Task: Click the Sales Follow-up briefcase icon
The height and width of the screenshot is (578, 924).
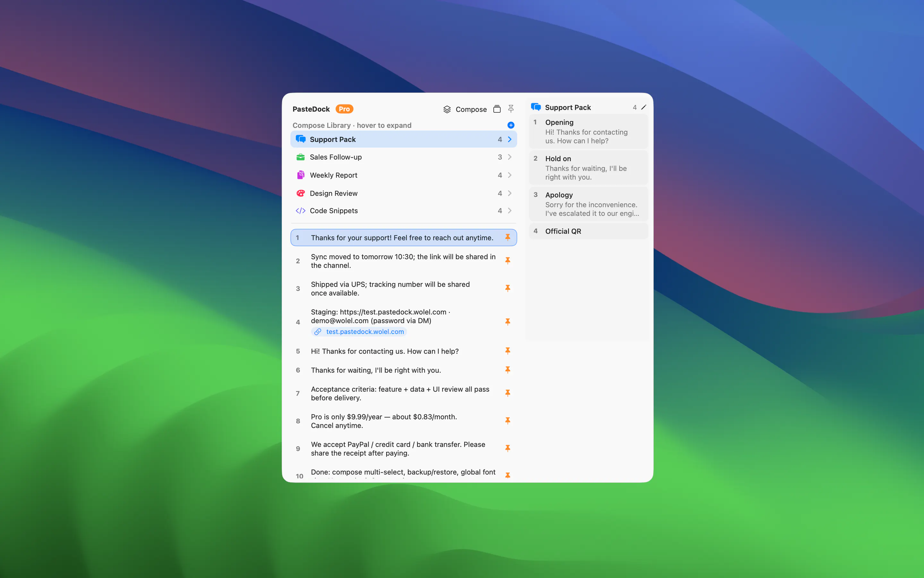Action: click(301, 157)
